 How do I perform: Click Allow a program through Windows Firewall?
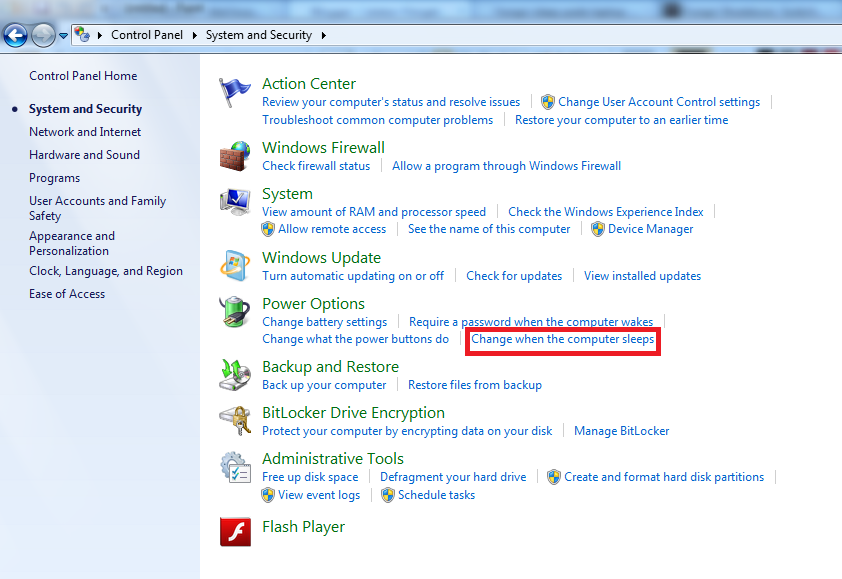tap(506, 166)
